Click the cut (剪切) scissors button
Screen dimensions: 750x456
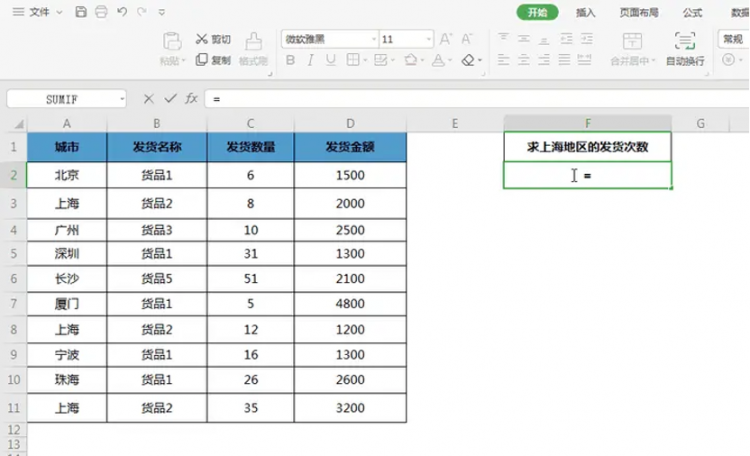[x=213, y=39]
